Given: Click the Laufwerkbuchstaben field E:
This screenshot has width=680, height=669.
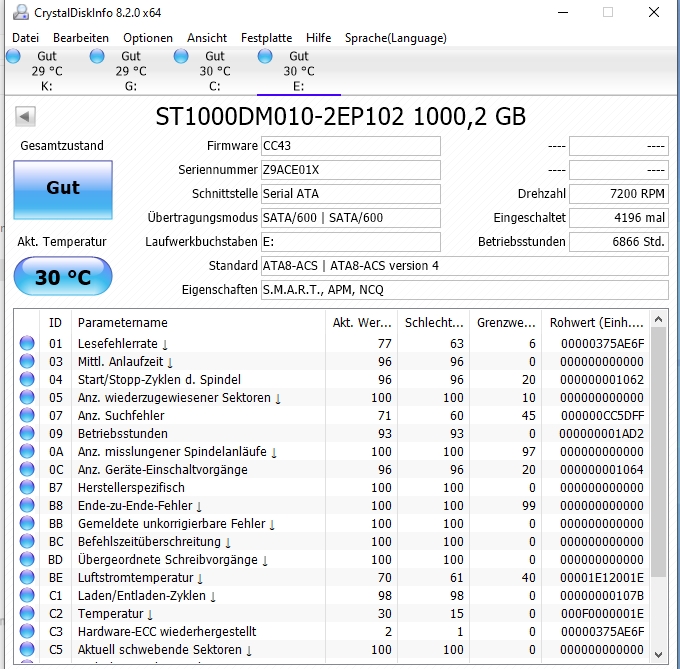Looking at the screenshot, I should (x=350, y=241).
